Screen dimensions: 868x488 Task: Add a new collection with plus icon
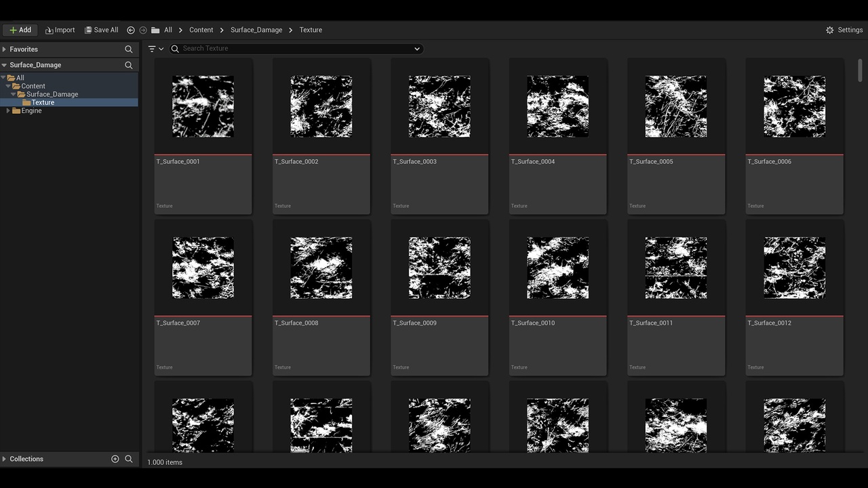115,459
